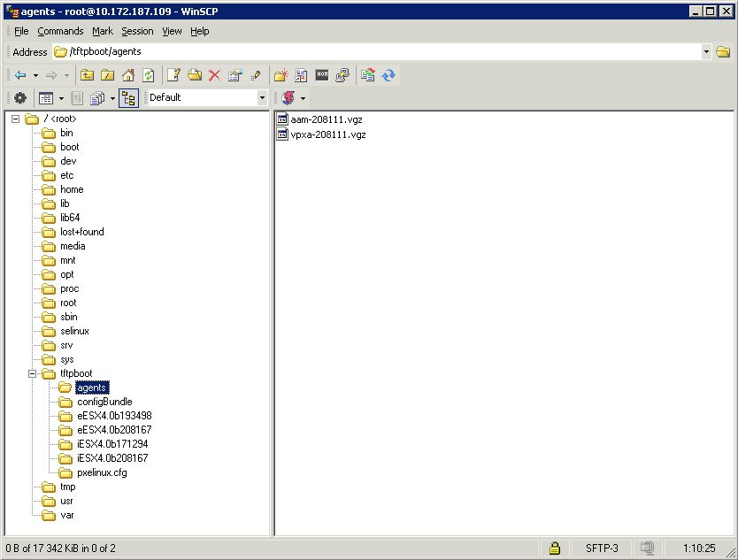Image resolution: width=738 pixels, height=560 pixels.
Task: Select the media folder in tree
Action: 73,246
